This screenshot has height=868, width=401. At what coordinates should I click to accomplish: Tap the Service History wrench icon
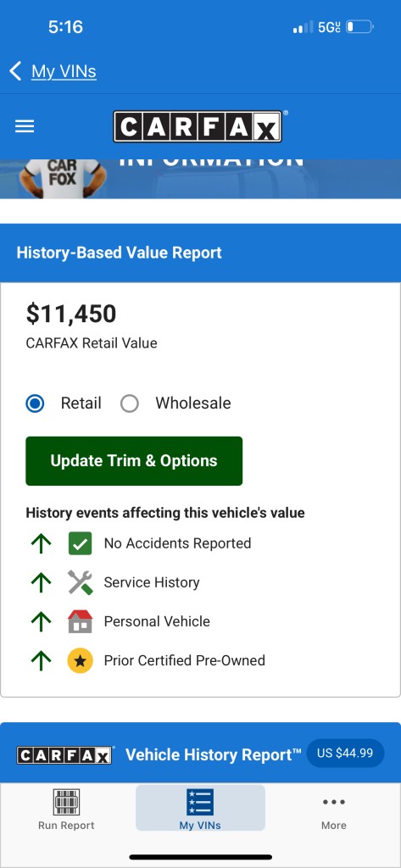click(x=81, y=582)
